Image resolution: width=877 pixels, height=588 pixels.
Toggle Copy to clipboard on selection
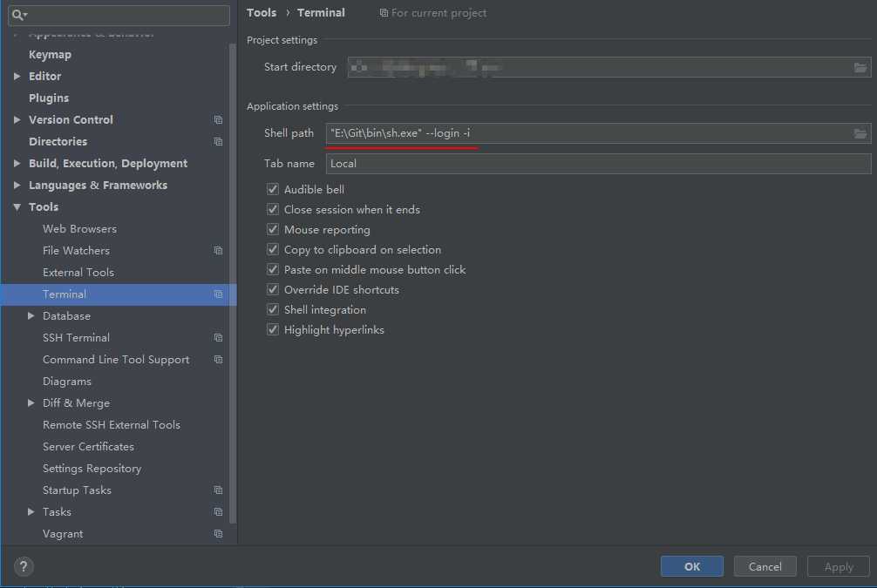point(272,249)
